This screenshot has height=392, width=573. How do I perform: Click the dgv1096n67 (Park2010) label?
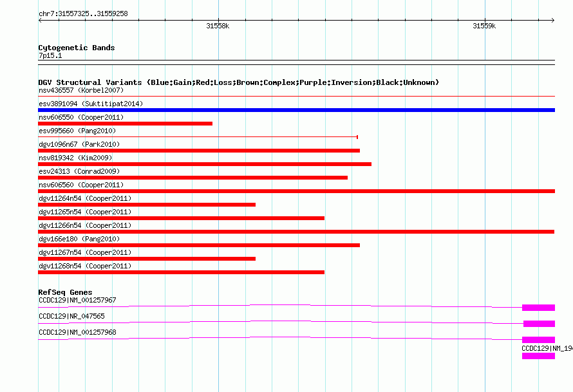point(79,144)
